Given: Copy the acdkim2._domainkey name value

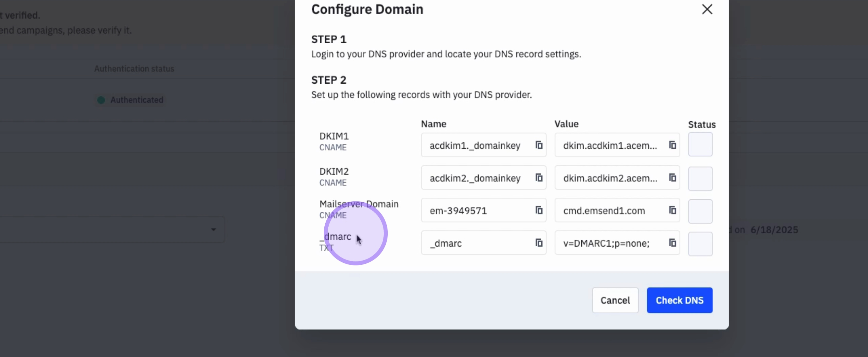Looking at the screenshot, I should pos(539,178).
